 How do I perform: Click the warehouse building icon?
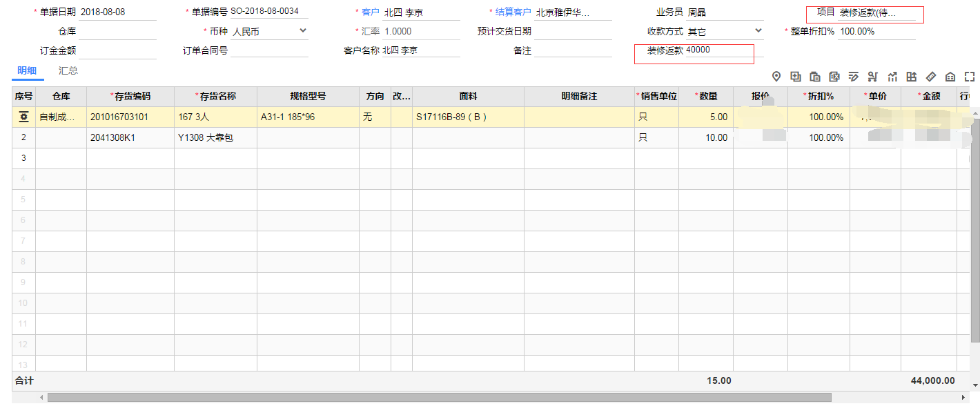tap(950, 77)
